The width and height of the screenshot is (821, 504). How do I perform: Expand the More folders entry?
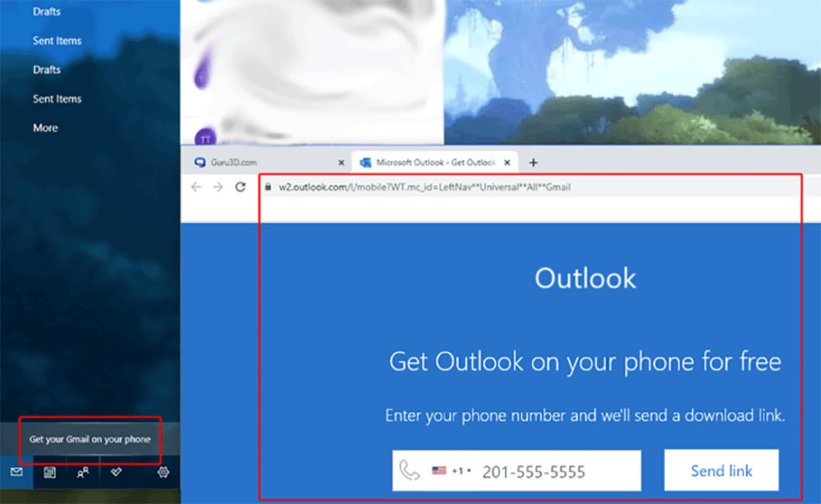[x=45, y=128]
